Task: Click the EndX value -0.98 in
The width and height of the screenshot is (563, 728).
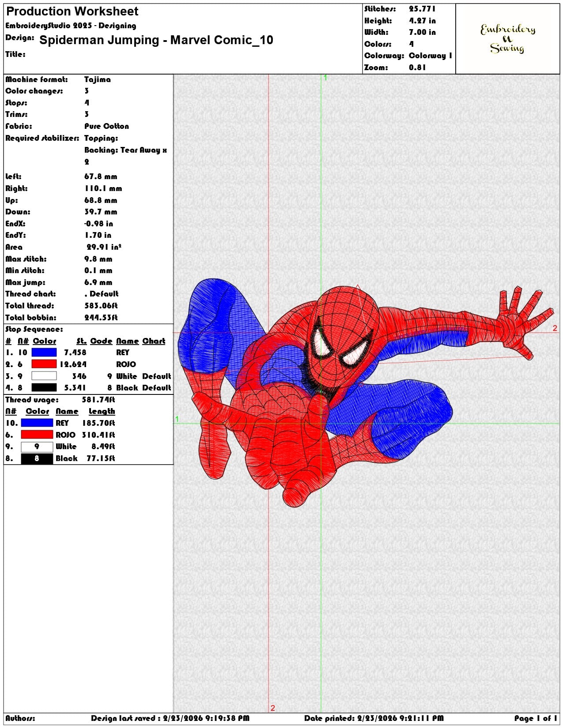Action: (98, 224)
